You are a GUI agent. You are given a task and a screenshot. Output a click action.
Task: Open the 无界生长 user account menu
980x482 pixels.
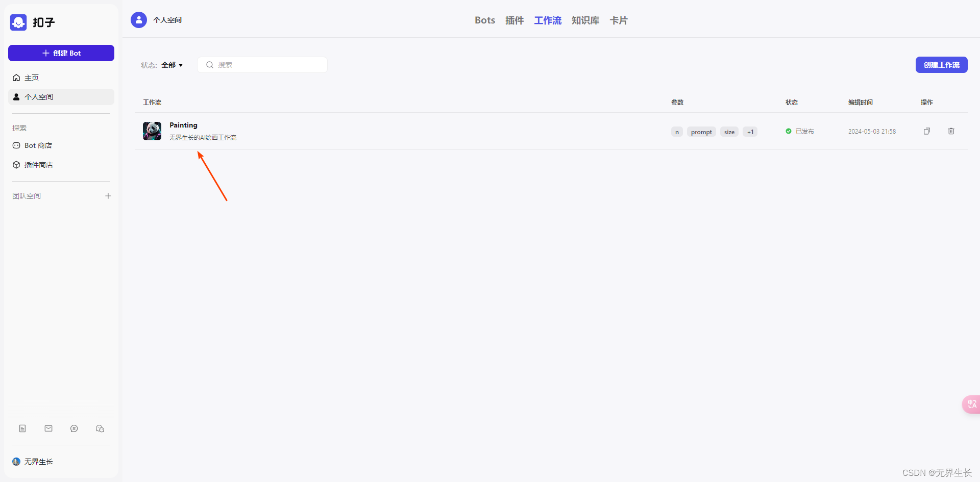[33, 462]
